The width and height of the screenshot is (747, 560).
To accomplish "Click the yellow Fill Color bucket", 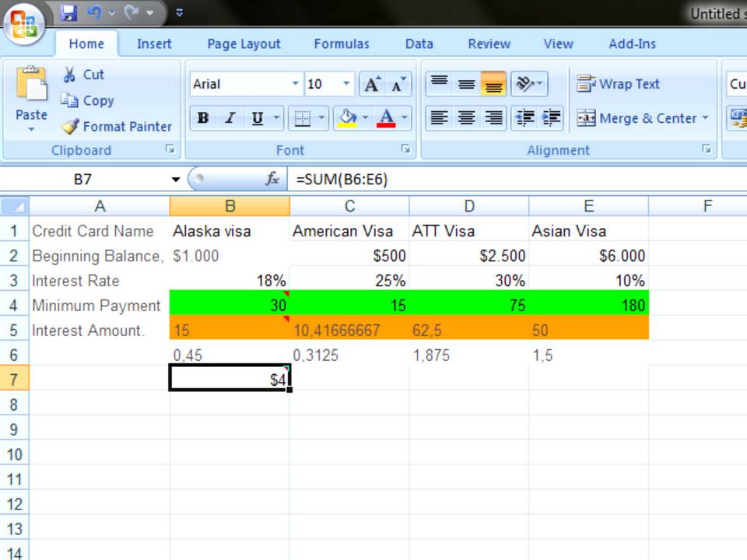I will (347, 118).
